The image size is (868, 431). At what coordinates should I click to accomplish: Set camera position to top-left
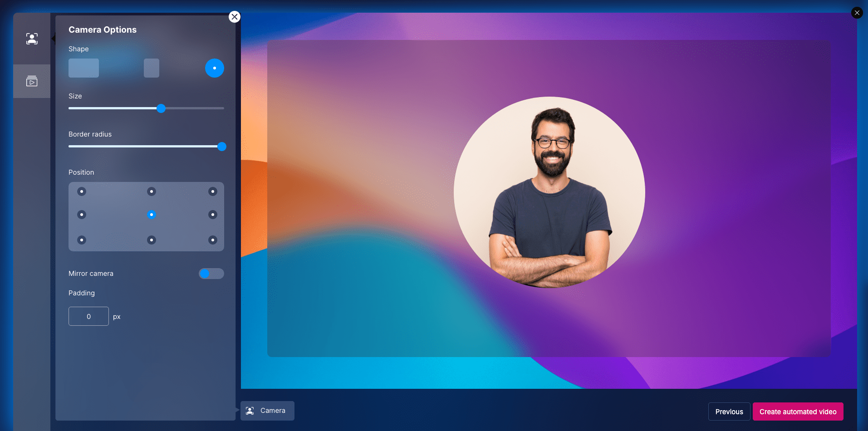tap(82, 191)
